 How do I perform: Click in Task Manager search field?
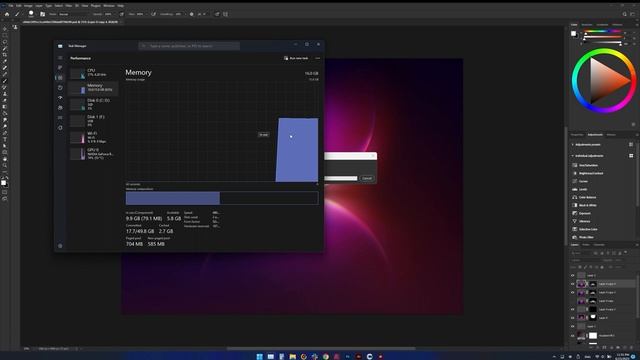[x=189, y=46]
